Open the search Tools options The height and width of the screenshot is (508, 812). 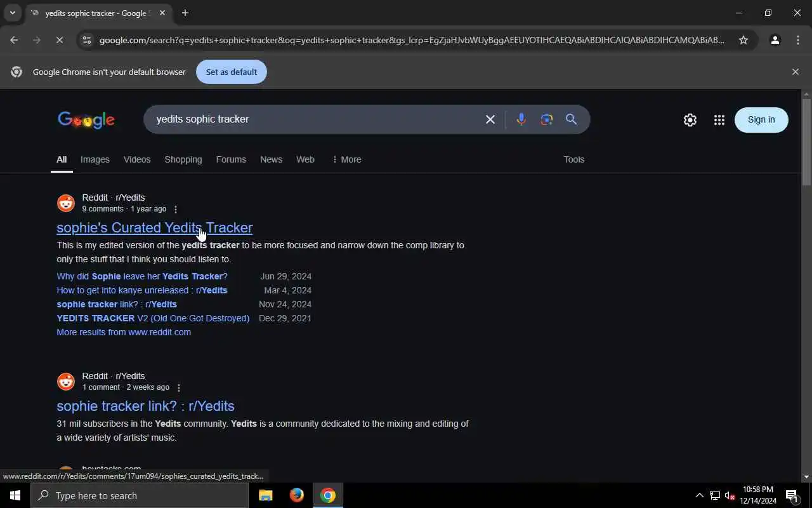[x=574, y=159]
